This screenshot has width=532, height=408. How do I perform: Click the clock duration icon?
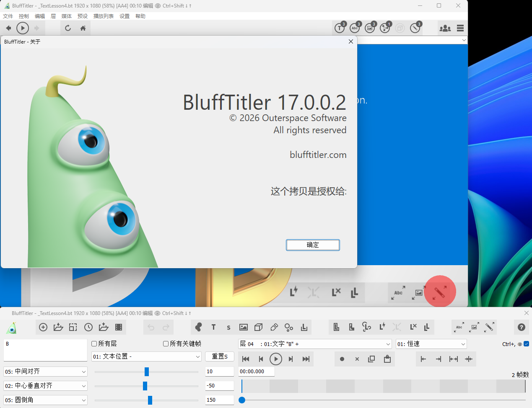(88, 327)
